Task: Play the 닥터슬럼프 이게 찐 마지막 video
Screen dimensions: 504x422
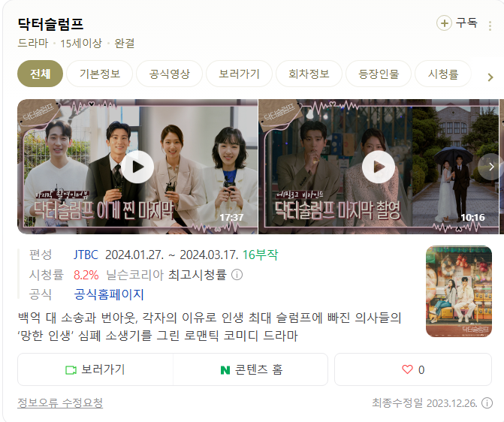Action: [137, 167]
